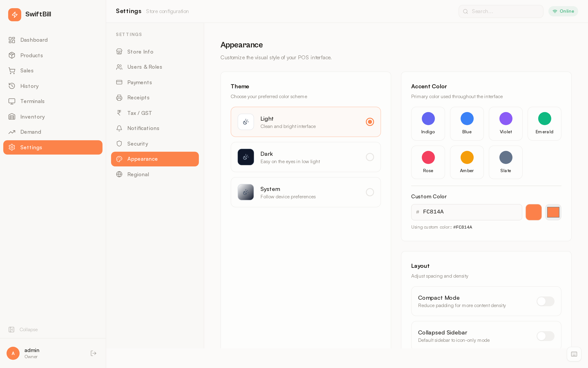Click the admin avatar circle
The height and width of the screenshot is (368, 588).
(x=13, y=353)
